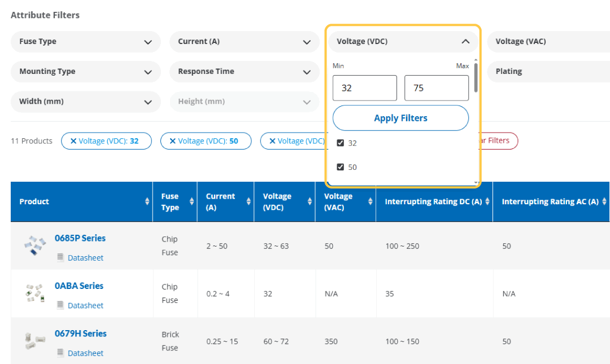
Task: Click the Min voltage input field
Action: pyautogui.click(x=365, y=88)
